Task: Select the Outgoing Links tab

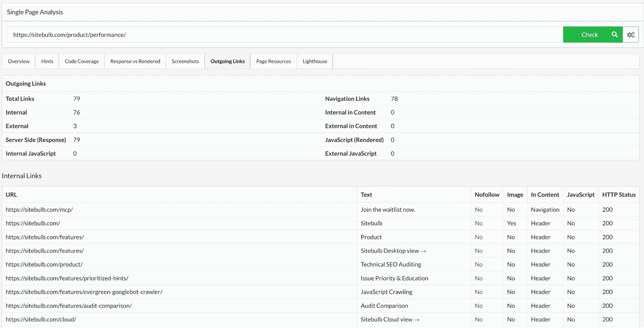Action: [x=227, y=61]
